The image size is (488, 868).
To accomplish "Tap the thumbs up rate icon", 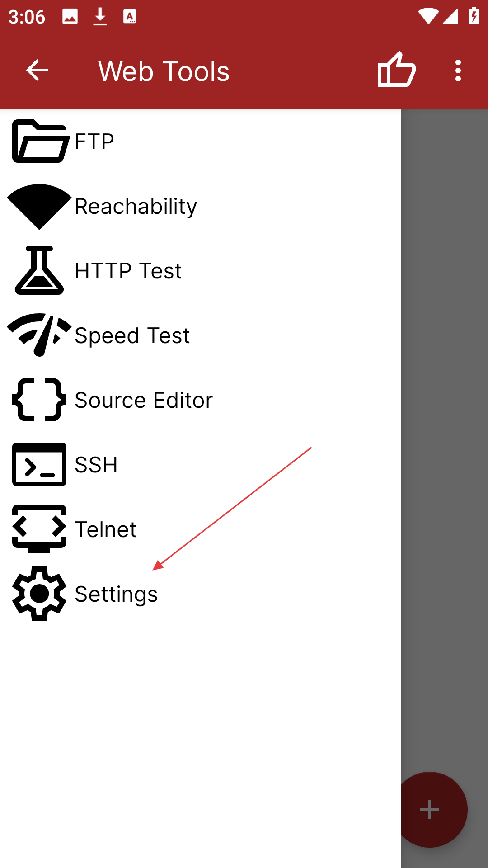I will [x=396, y=70].
